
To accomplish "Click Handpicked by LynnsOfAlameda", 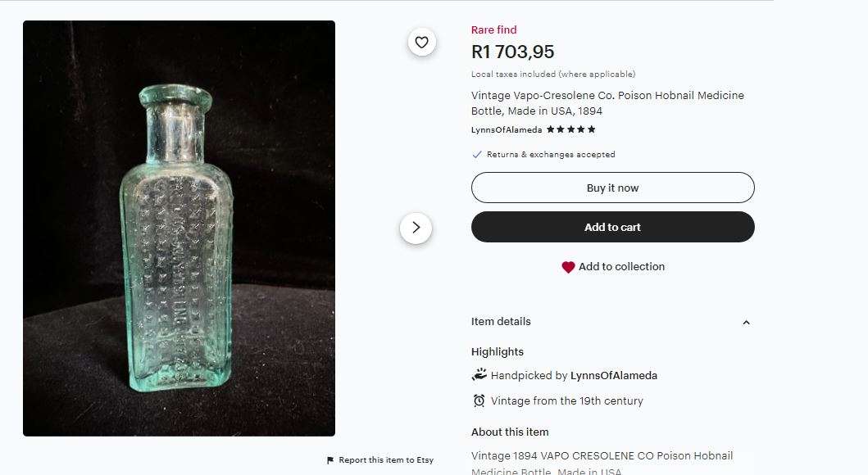I will [x=576, y=375].
